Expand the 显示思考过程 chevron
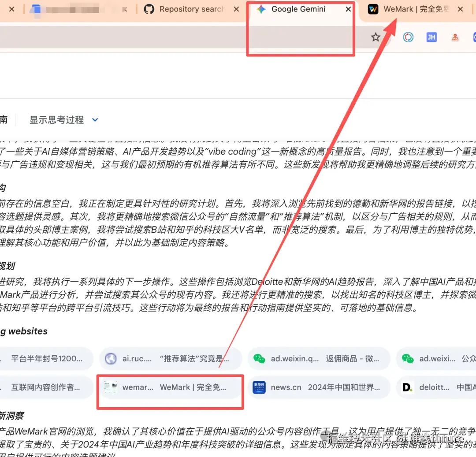 click(x=95, y=119)
